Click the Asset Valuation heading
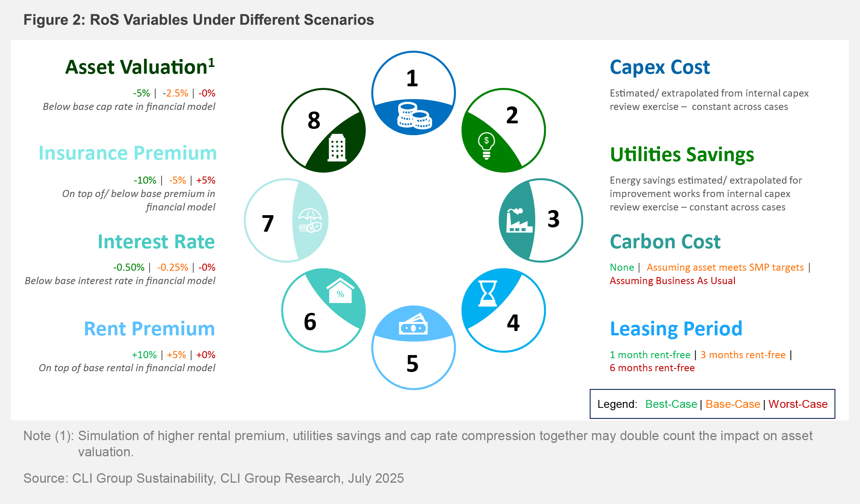This screenshot has height=504, width=860. 140,67
